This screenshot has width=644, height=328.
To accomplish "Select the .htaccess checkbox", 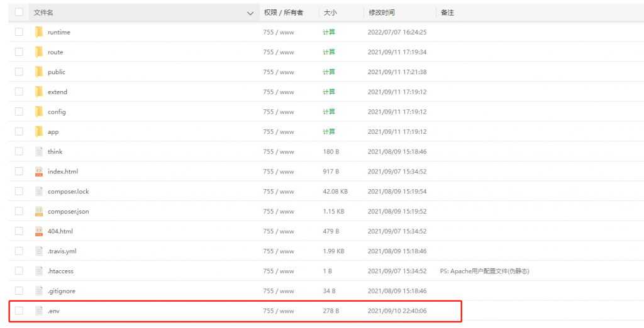I will coord(19,271).
